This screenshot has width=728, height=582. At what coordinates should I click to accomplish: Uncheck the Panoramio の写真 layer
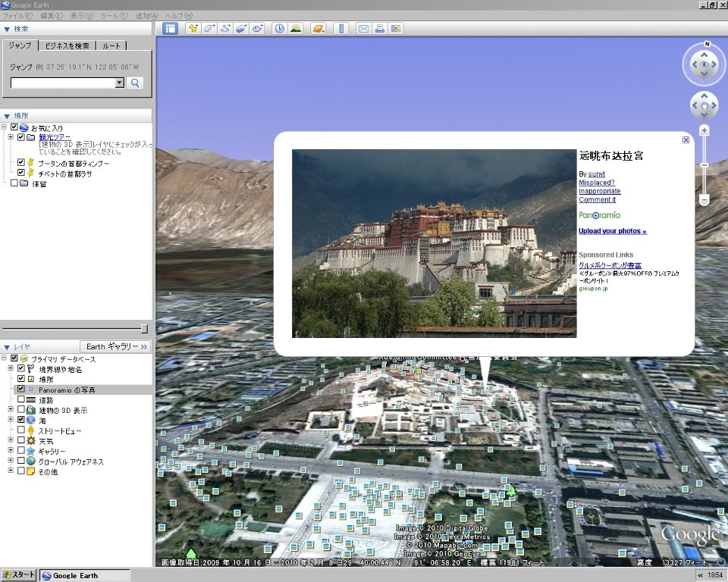point(21,390)
